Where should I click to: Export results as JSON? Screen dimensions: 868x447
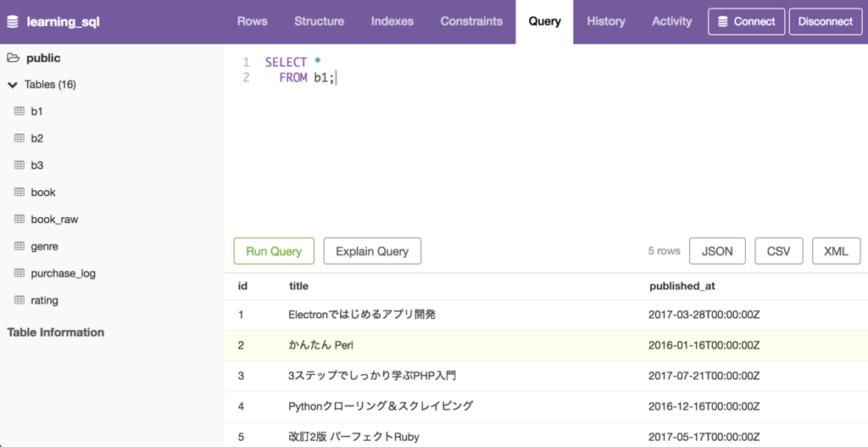tap(717, 251)
